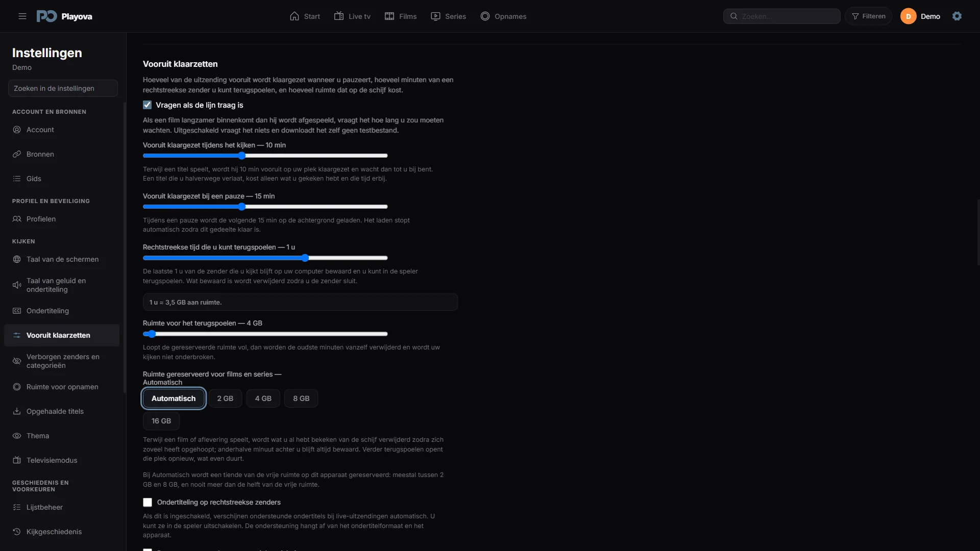This screenshot has height=551, width=980.
Task: Click the Bronnen link icon
Action: pyautogui.click(x=17, y=154)
